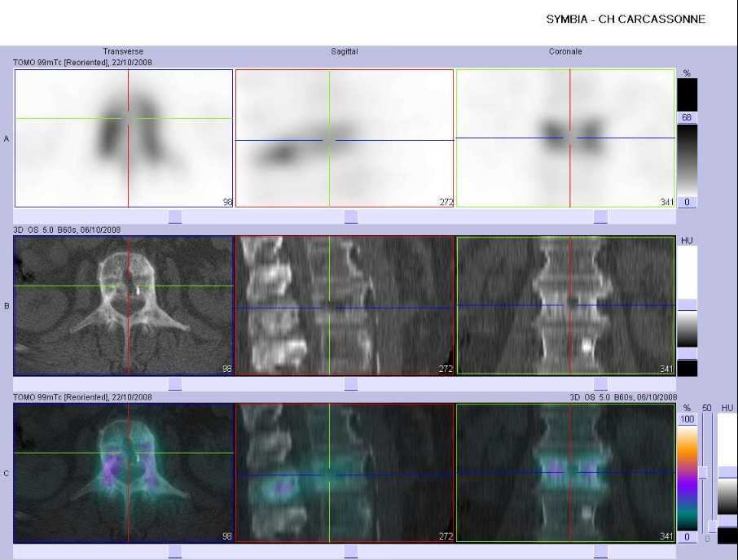The width and height of the screenshot is (738, 560).
Task: Select the CT sagittal image in row B
Action: pyautogui.click(x=345, y=305)
